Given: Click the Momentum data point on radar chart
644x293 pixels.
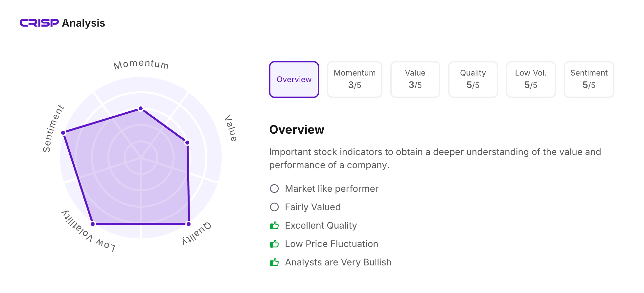Looking at the screenshot, I should click(141, 108).
